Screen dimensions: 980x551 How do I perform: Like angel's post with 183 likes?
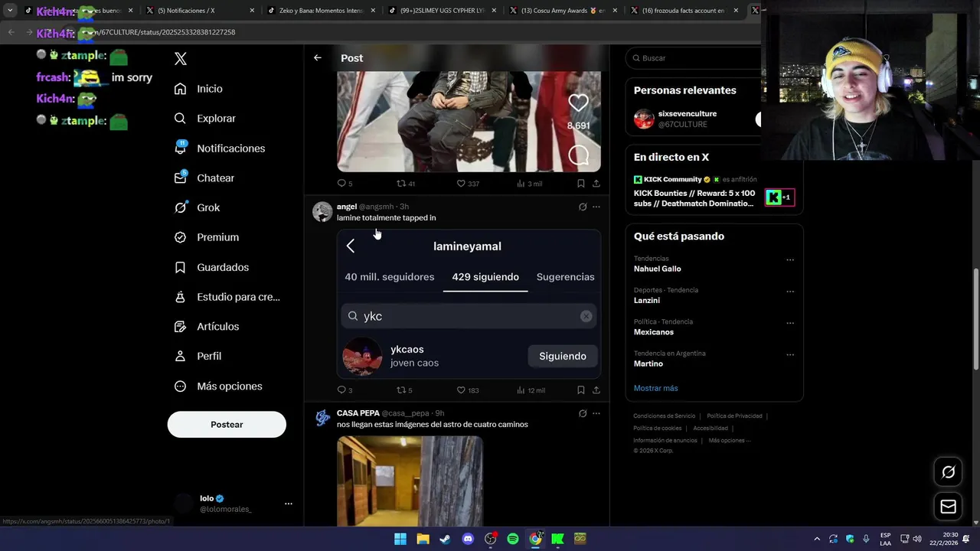(x=467, y=390)
